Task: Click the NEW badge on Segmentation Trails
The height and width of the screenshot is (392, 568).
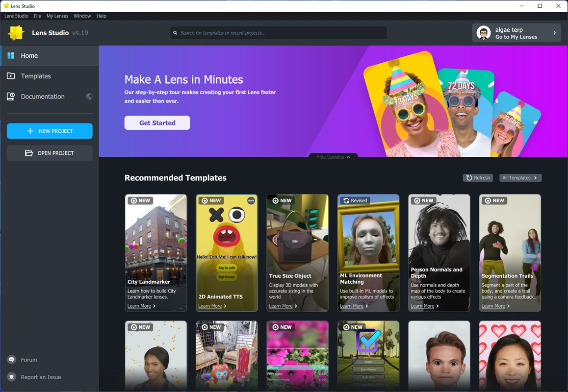Action: click(494, 200)
